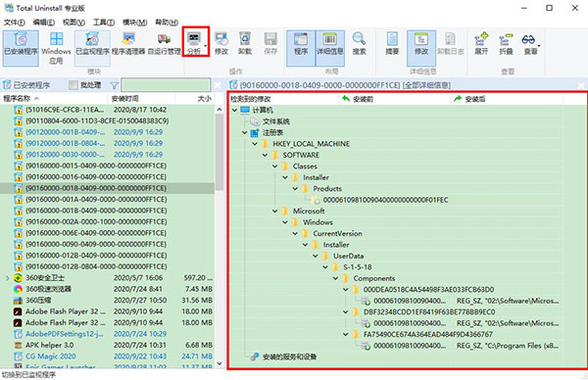588x380 pixels.
Task: Select the 360压缩 program row
Action: click(107, 300)
